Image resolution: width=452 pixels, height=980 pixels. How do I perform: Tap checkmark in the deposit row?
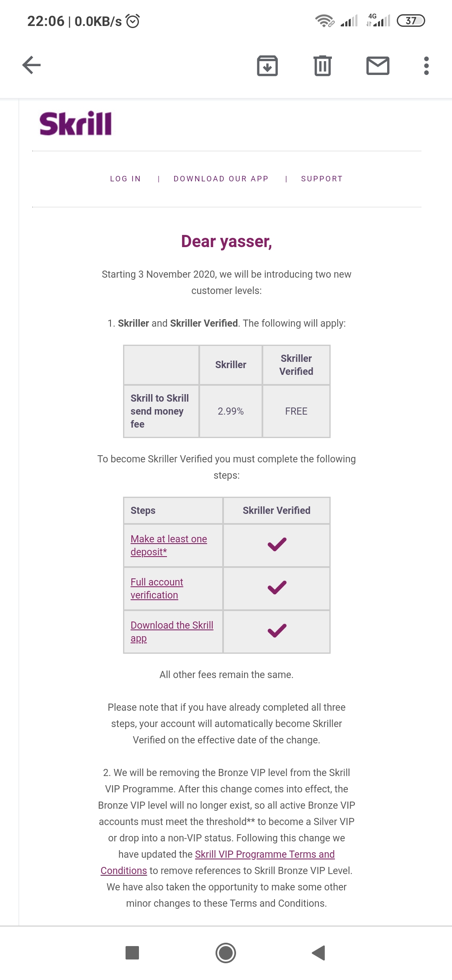[x=277, y=544]
